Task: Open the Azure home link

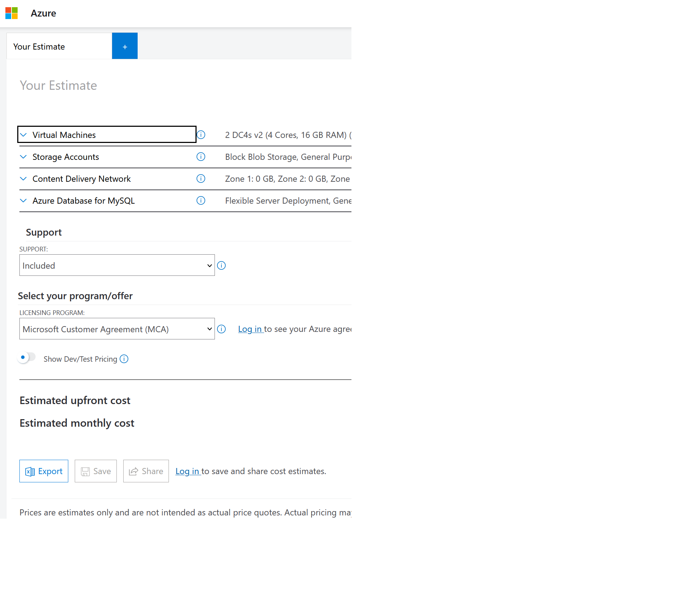Action: (x=43, y=13)
